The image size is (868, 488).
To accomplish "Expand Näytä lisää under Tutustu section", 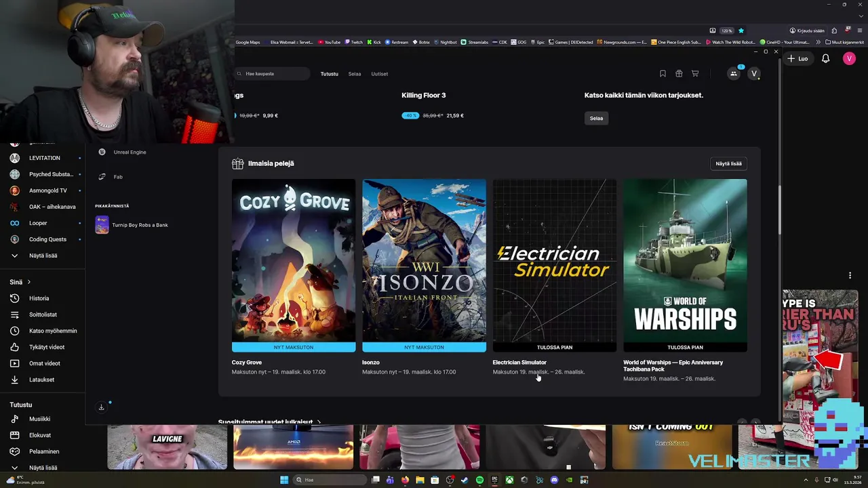I will pyautogui.click(x=42, y=468).
